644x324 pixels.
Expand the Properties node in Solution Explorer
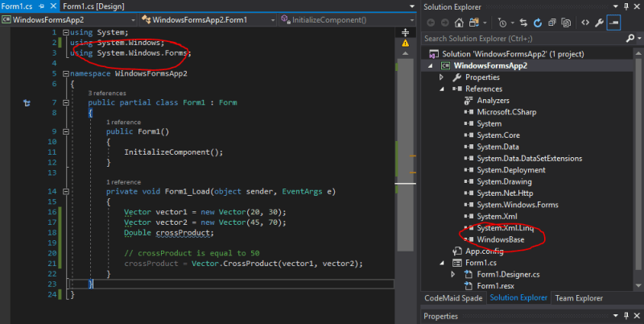click(x=441, y=77)
